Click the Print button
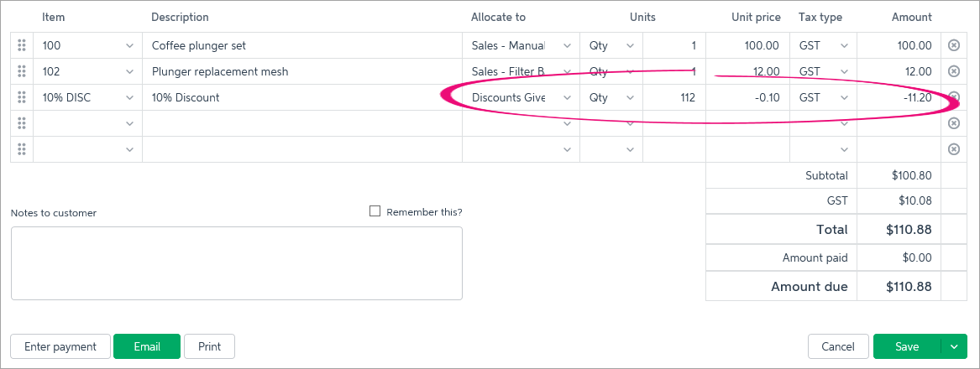The width and height of the screenshot is (980, 369). pos(209,346)
